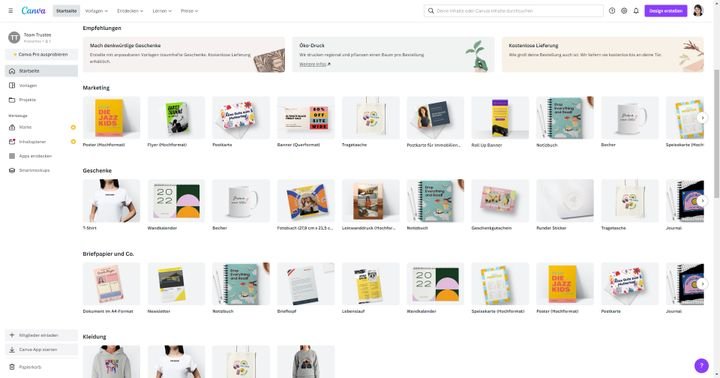This screenshot has width=720, height=378.
Task: Click the Projekte folder icon in sidebar
Action: click(12, 100)
